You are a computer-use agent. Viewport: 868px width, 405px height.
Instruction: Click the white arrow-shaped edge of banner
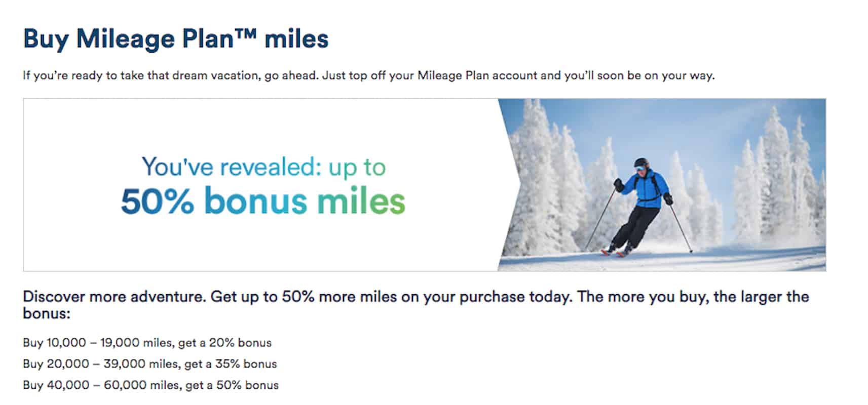(x=509, y=185)
